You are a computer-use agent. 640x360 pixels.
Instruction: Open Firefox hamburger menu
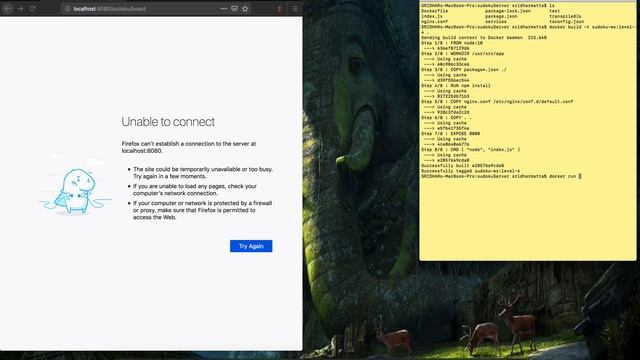(295, 9)
